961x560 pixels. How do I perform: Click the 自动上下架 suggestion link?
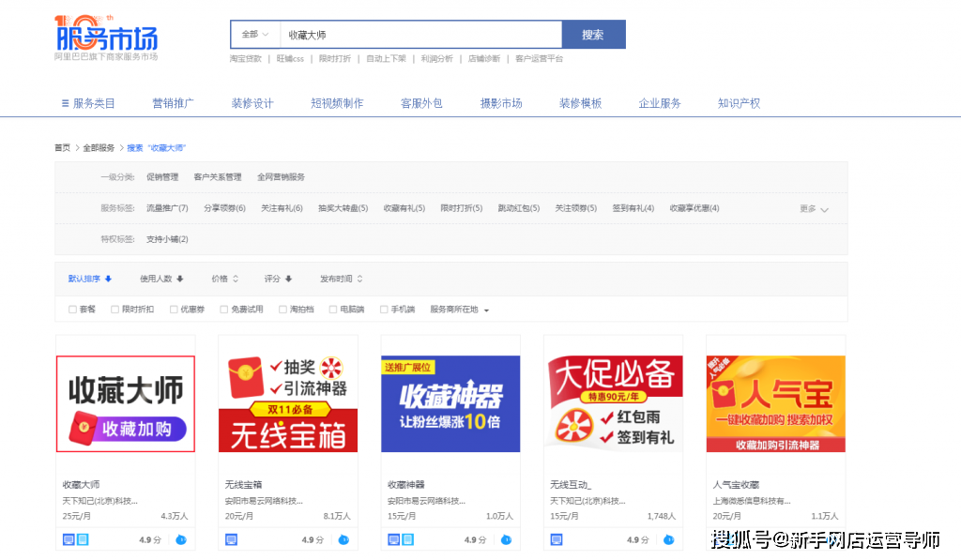click(x=386, y=59)
